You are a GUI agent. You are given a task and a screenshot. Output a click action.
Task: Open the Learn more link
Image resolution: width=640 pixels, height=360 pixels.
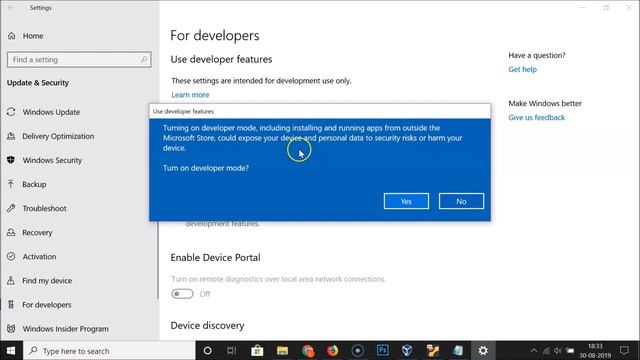[x=190, y=95]
